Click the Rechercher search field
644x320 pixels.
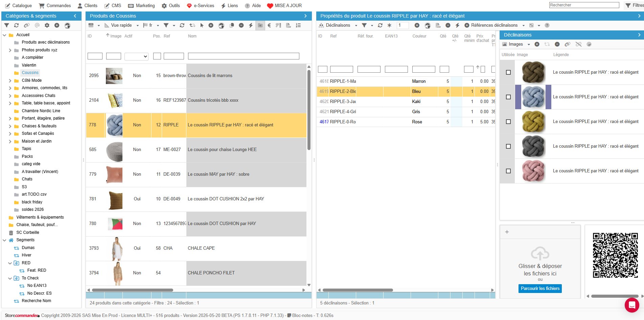(584, 5)
